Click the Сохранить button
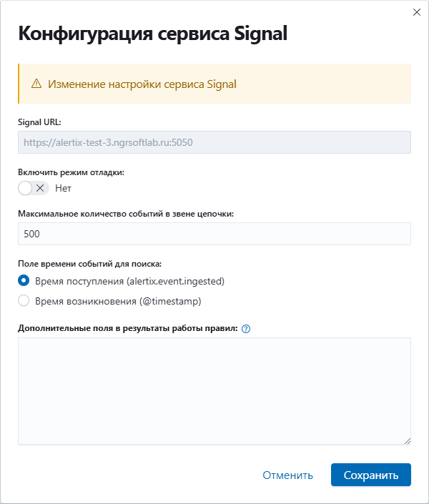The image size is (429, 504). click(x=371, y=475)
